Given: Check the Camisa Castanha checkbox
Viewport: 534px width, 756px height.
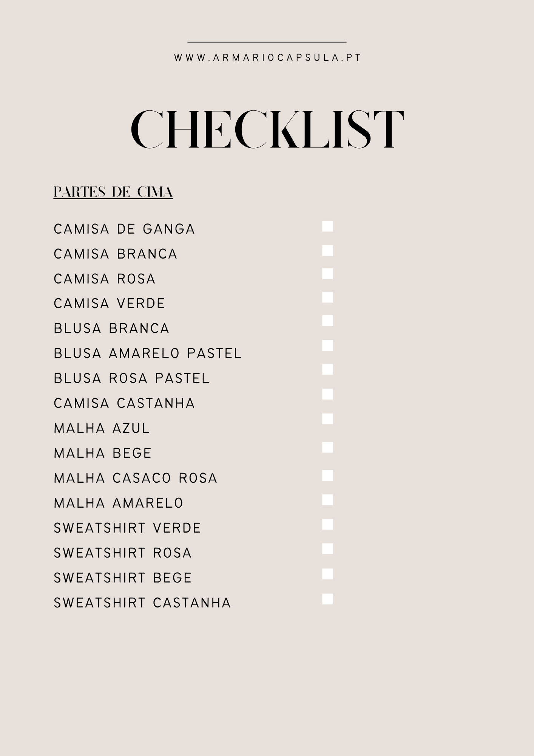Looking at the screenshot, I should click(327, 394).
